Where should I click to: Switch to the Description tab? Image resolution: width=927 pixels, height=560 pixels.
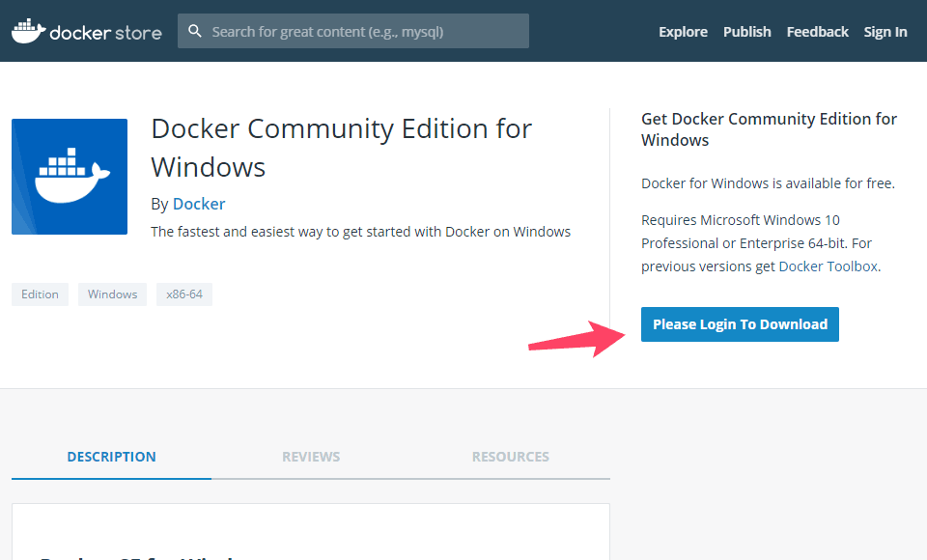pyautogui.click(x=111, y=457)
